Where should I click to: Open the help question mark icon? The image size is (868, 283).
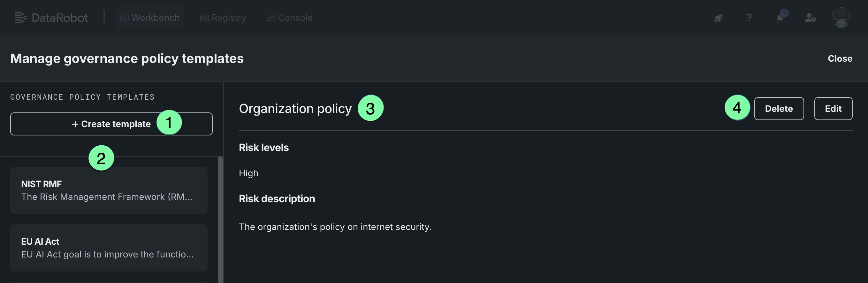point(749,18)
